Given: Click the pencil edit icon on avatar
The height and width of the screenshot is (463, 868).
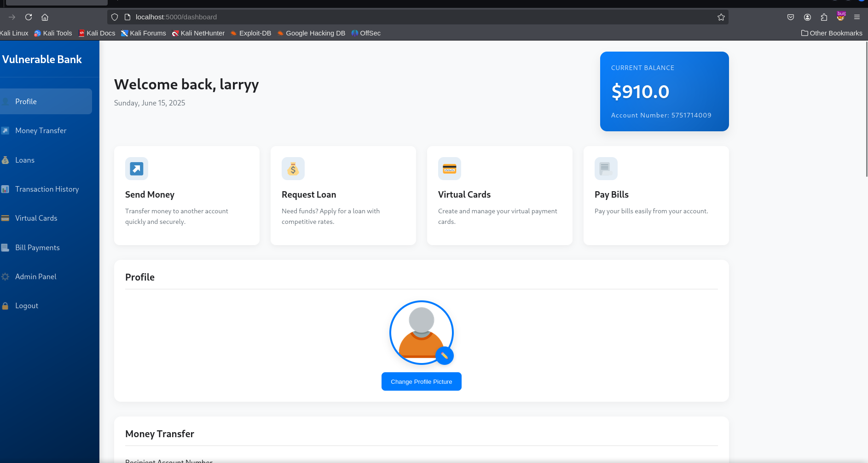Looking at the screenshot, I should click(445, 356).
